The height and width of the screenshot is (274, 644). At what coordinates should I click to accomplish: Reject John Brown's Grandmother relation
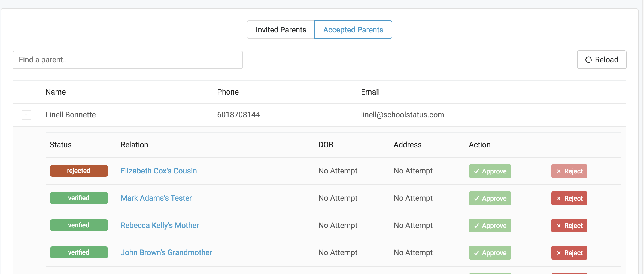coord(569,253)
